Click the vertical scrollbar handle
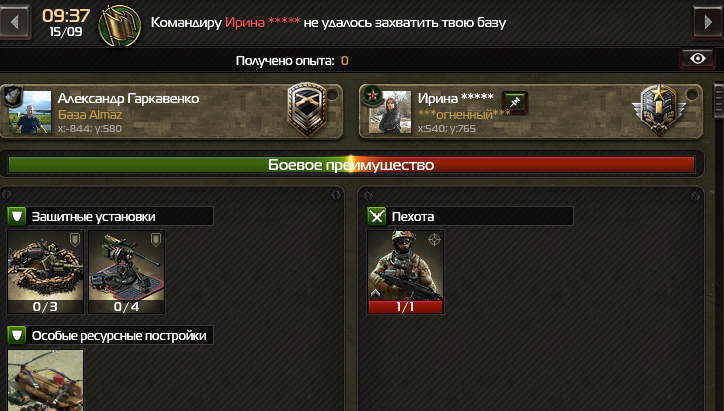 click(x=719, y=100)
